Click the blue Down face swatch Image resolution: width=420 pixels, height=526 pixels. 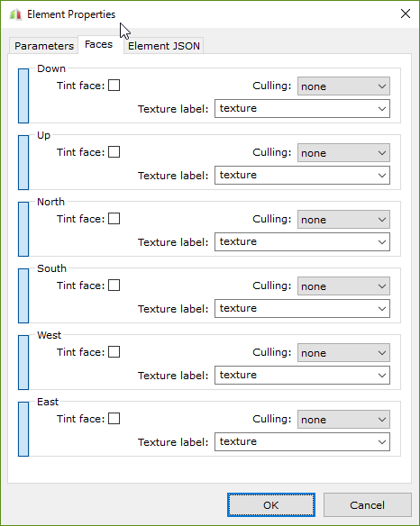click(23, 96)
